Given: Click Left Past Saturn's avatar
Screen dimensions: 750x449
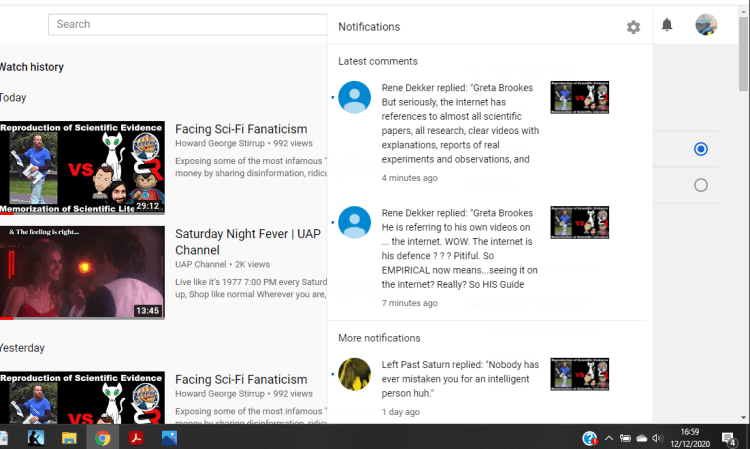Looking at the screenshot, I should [x=354, y=374].
